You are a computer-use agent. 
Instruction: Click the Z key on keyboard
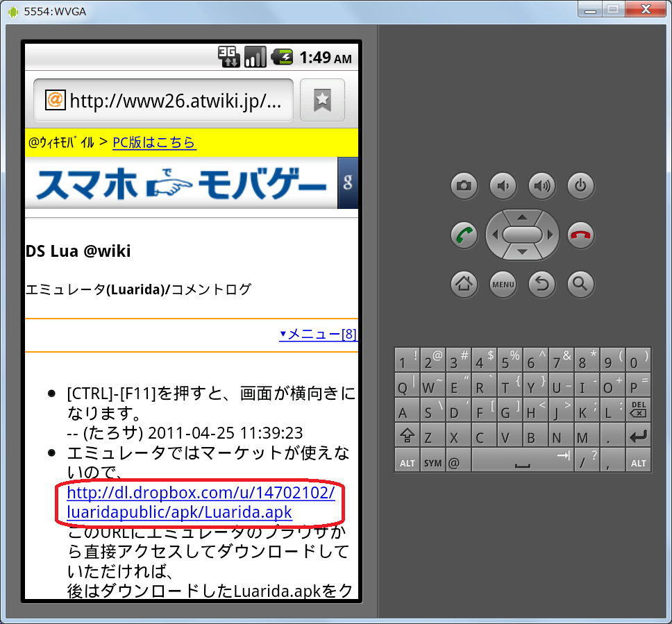click(432, 437)
